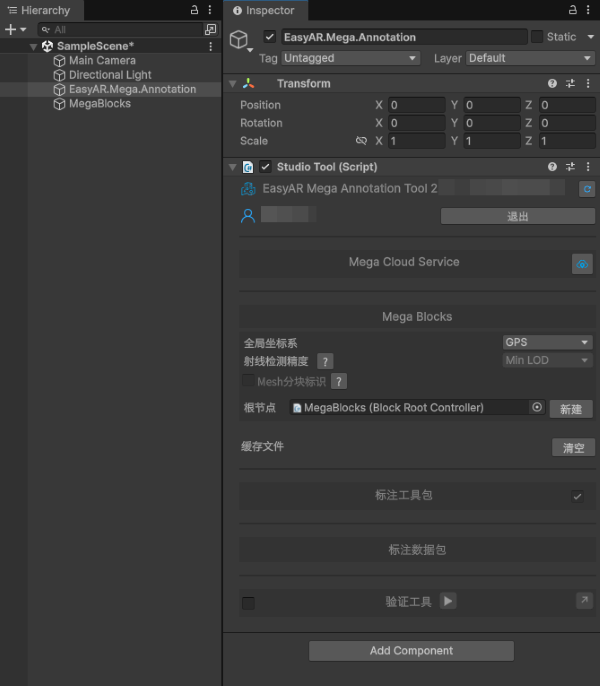The height and width of the screenshot is (686, 600).
Task: Disable the Studio Tool (Script) component checkbox
Action: (x=265, y=167)
